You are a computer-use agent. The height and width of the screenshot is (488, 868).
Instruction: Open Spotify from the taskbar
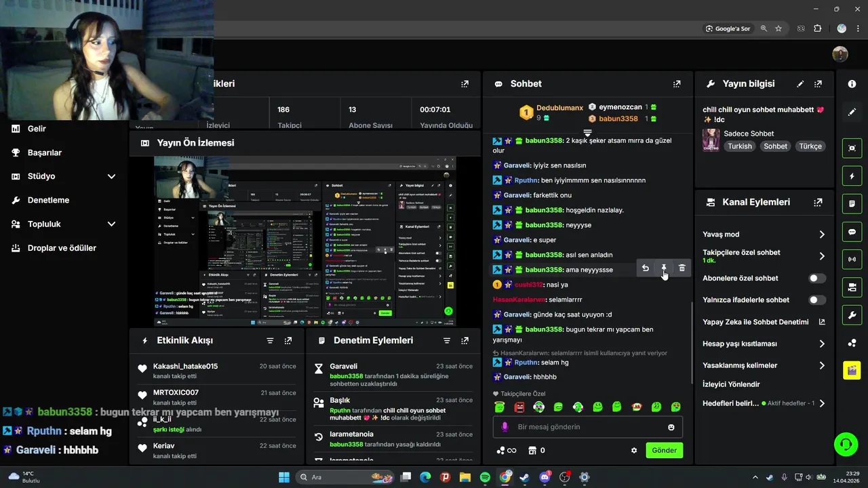[485, 477]
